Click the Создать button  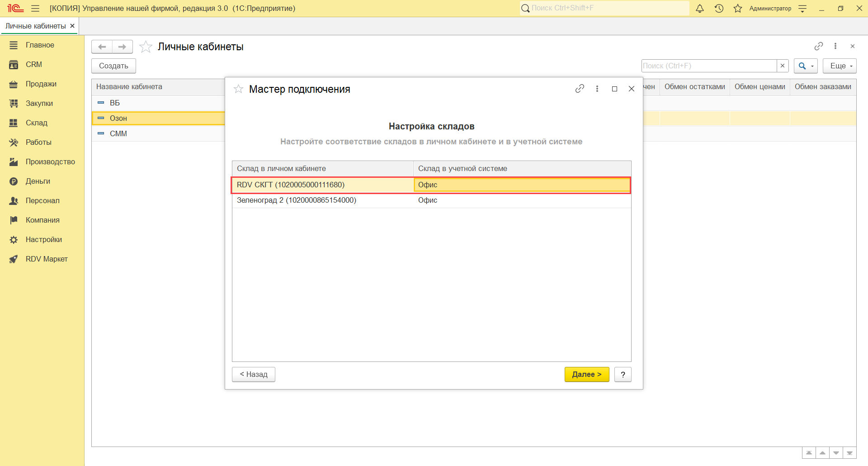(x=113, y=66)
